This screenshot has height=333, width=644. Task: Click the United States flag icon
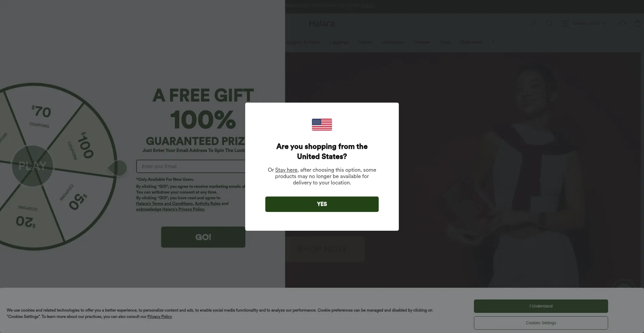322,125
